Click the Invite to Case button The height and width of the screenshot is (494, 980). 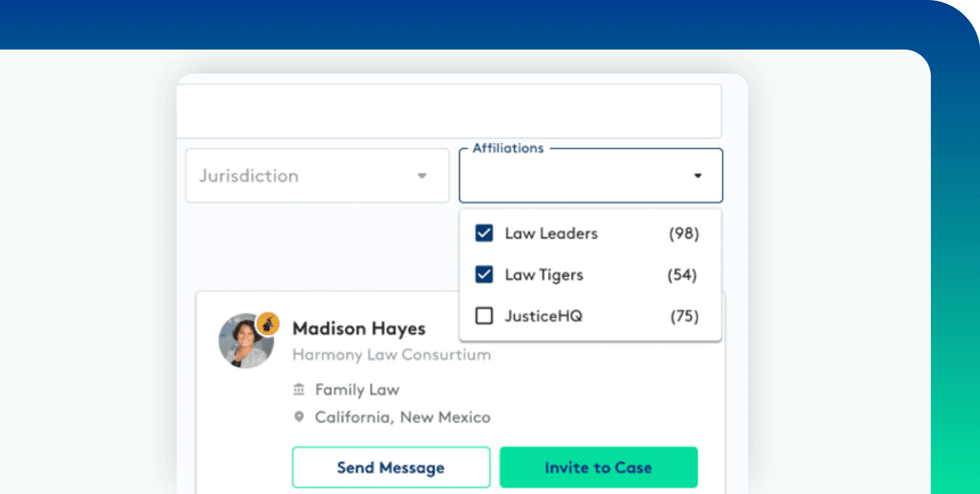598,467
